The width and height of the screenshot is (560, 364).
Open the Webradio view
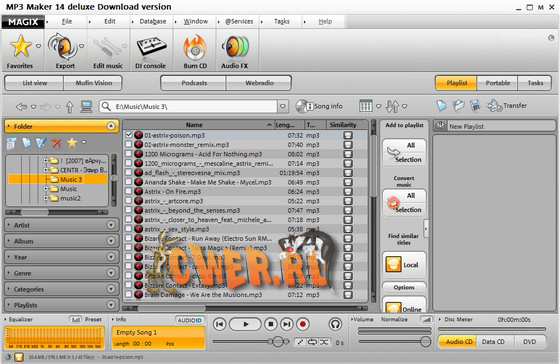(259, 83)
